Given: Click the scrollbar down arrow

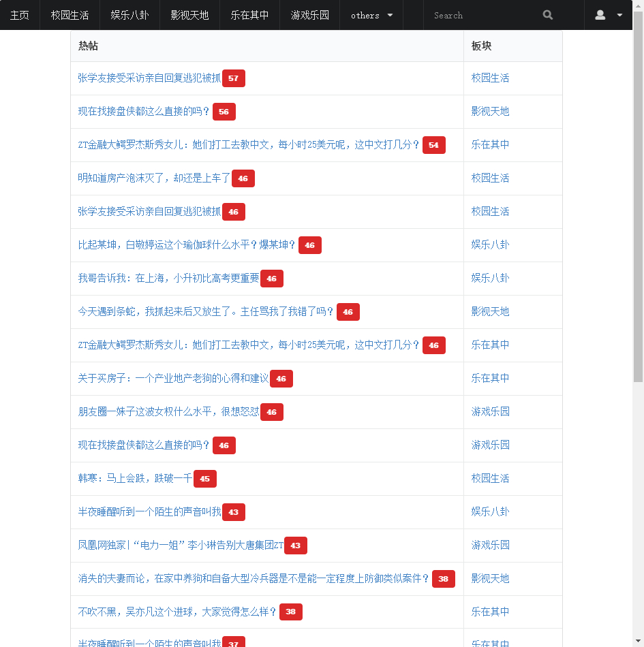Looking at the screenshot, I should [638, 641].
